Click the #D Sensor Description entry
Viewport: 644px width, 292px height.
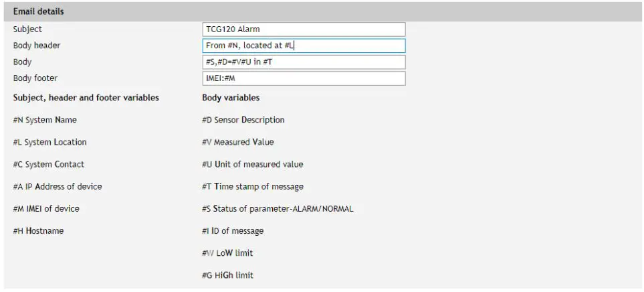click(x=243, y=120)
